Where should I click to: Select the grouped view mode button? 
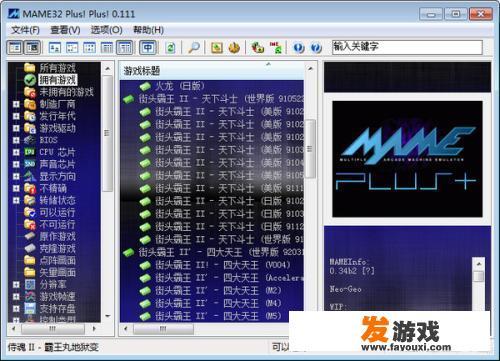pos(125,48)
